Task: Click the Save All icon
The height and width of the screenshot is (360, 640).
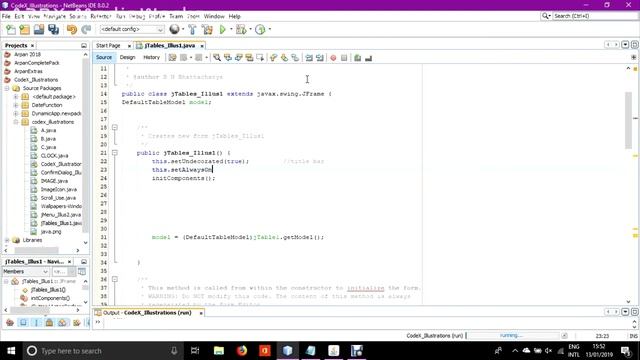Action: (53, 29)
